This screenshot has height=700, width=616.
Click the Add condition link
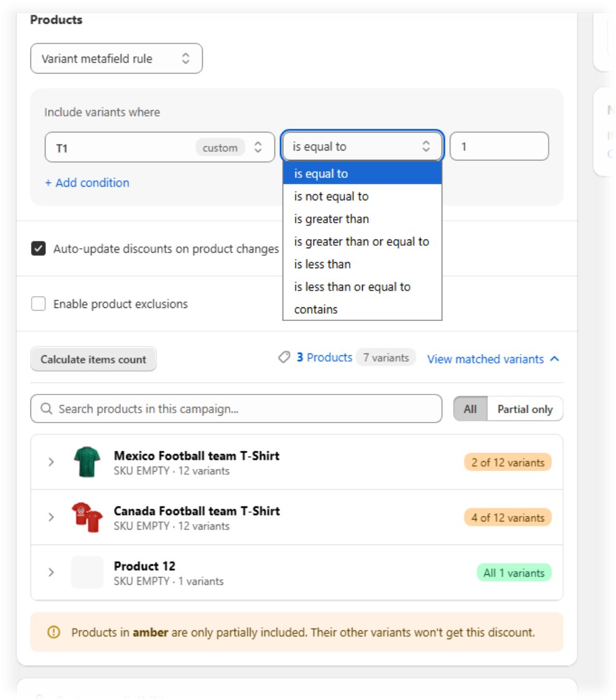[87, 182]
